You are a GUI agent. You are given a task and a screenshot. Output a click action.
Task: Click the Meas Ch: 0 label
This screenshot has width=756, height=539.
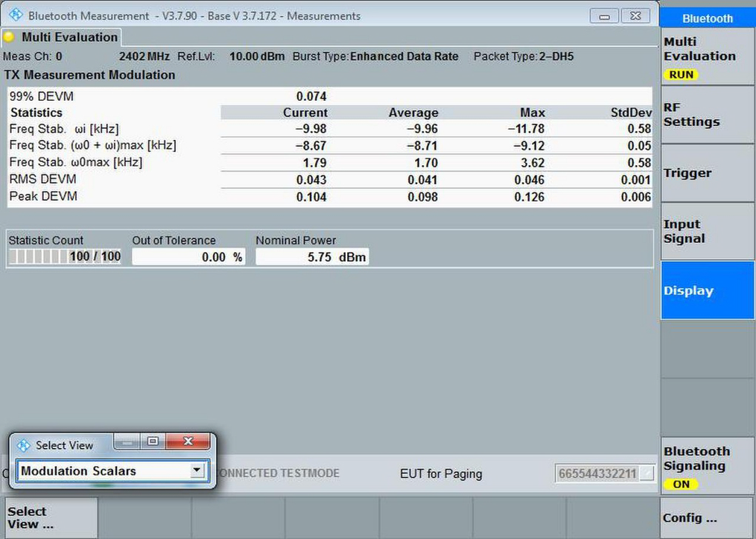point(33,56)
